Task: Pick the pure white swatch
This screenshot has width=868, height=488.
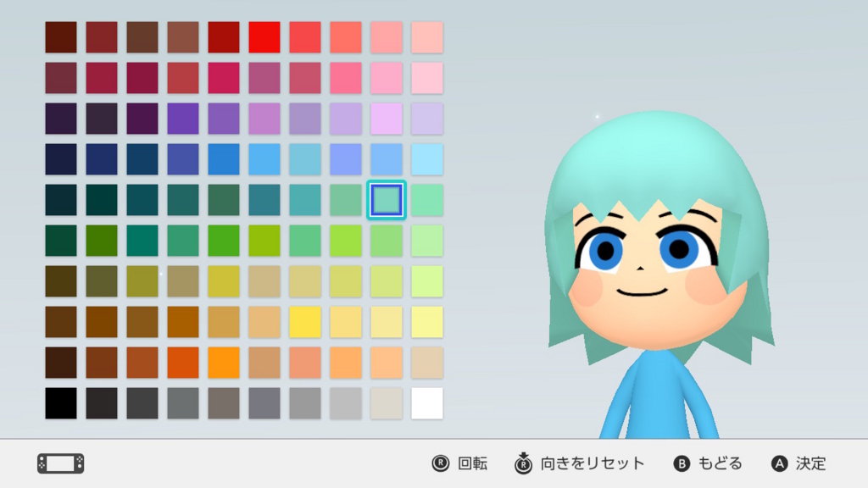Action: pyautogui.click(x=427, y=403)
